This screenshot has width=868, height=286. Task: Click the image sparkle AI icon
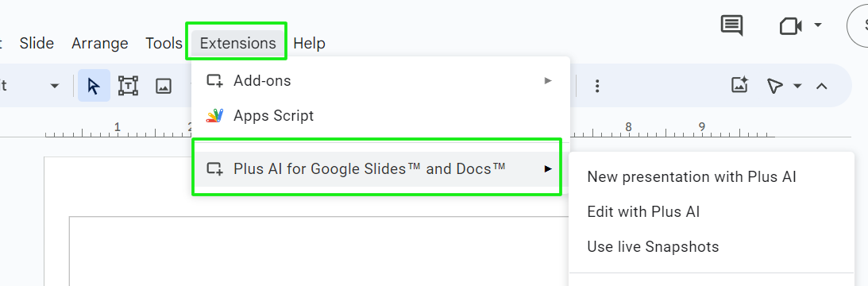[x=740, y=85]
